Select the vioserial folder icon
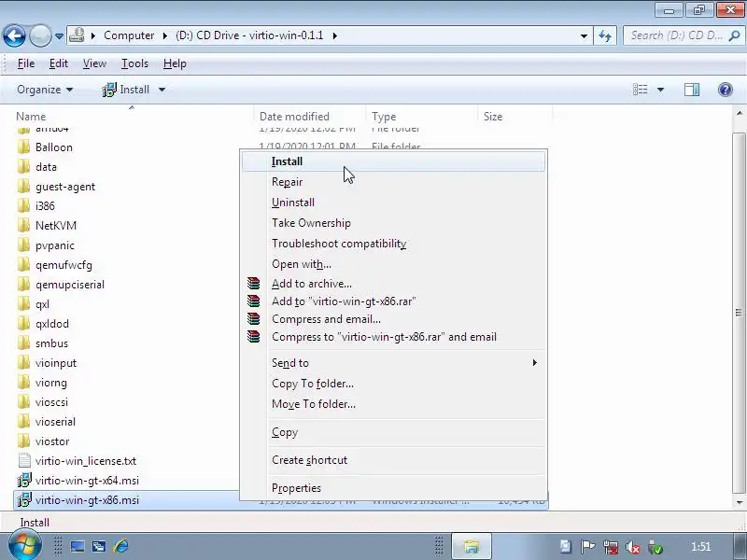The image size is (747, 560). tap(24, 422)
